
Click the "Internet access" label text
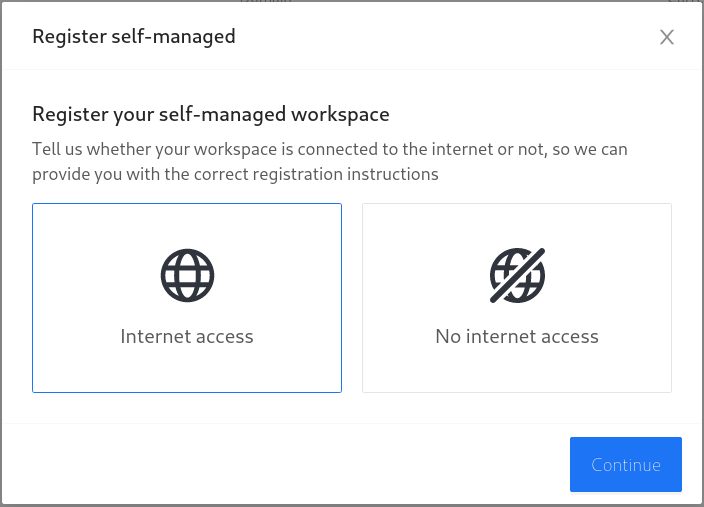[187, 336]
